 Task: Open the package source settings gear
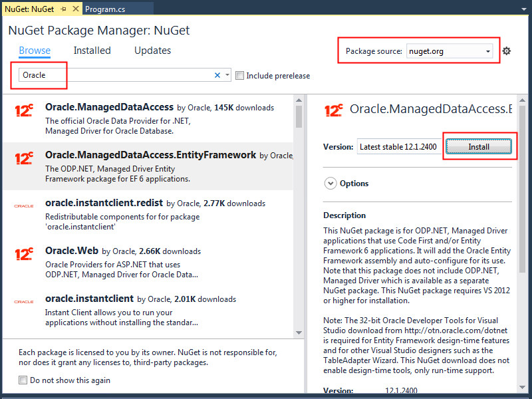click(x=507, y=51)
